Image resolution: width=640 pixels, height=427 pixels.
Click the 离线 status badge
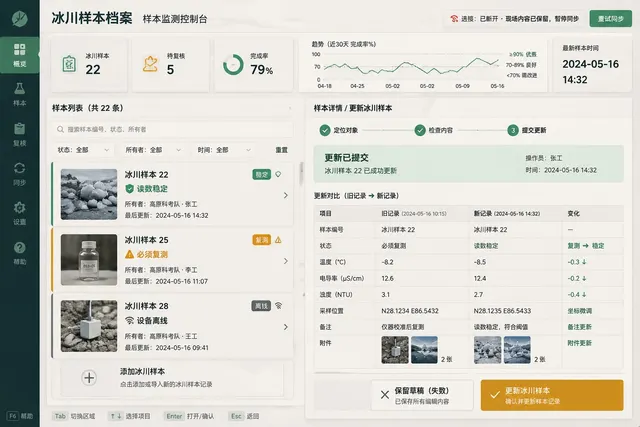coord(261,305)
